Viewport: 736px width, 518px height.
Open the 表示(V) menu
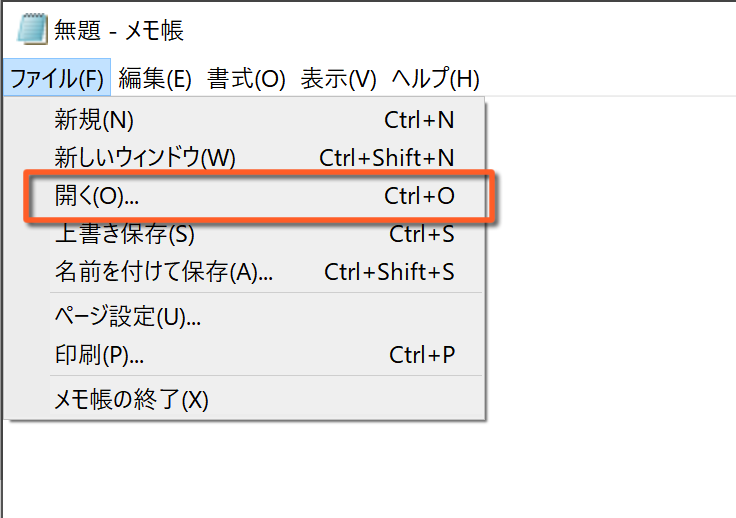338,78
